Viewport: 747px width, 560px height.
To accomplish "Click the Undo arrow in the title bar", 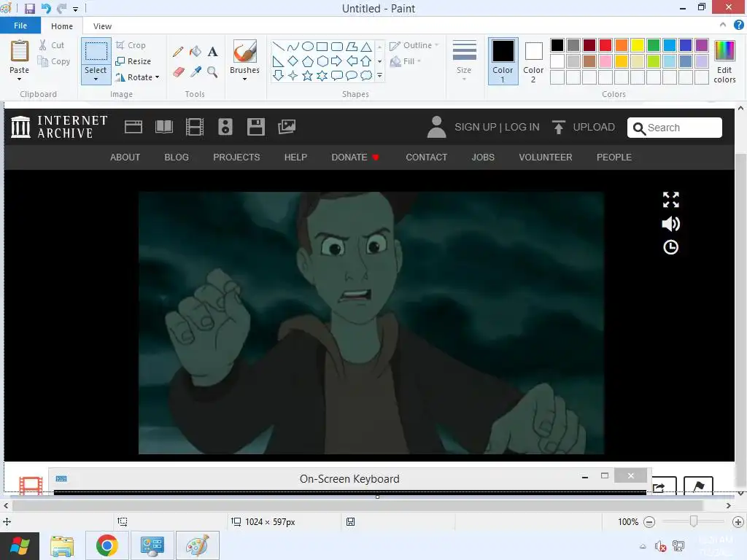I will [46, 9].
